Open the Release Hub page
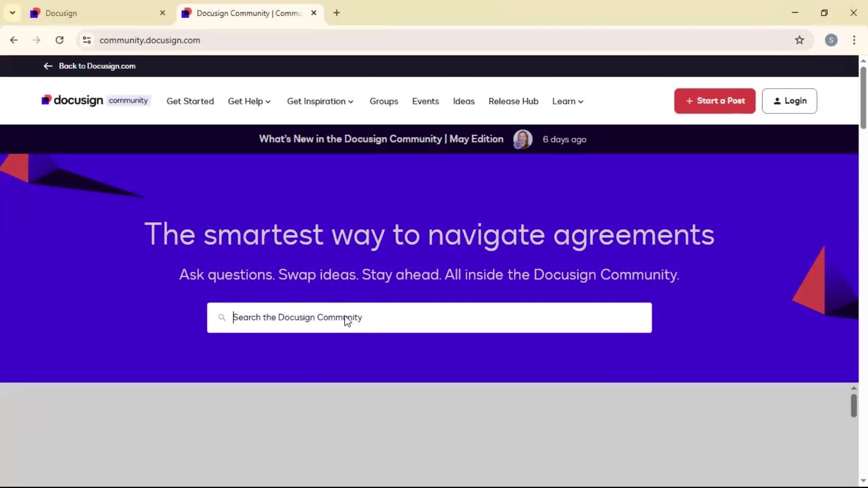 click(x=513, y=101)
